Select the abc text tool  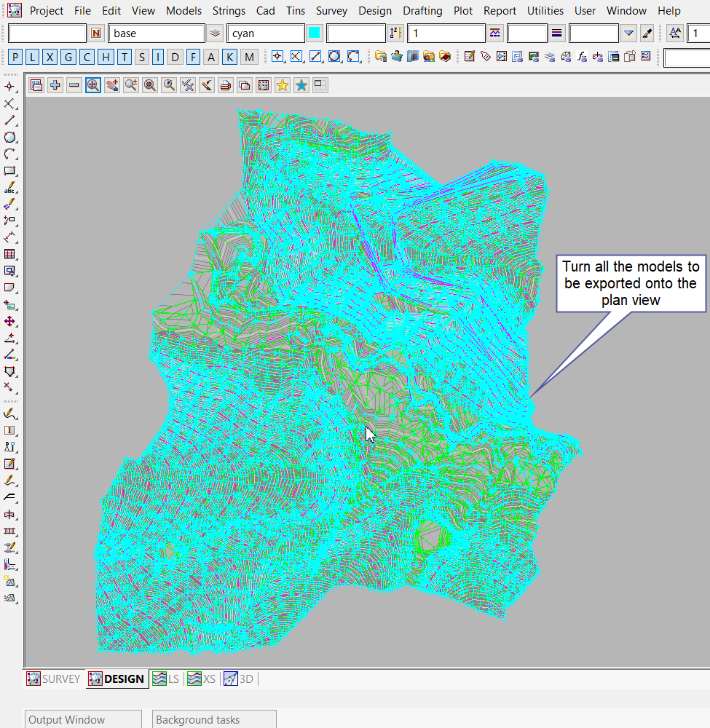[10, 189]
